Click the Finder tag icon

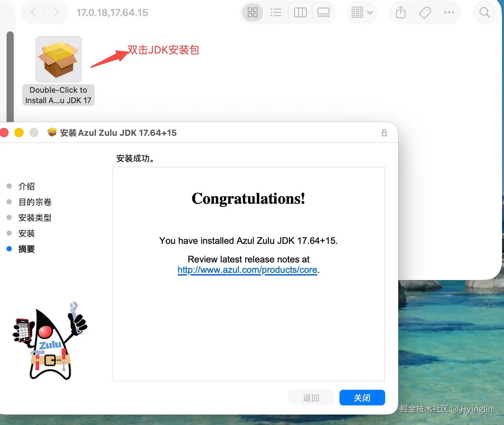tap(425, 13)
